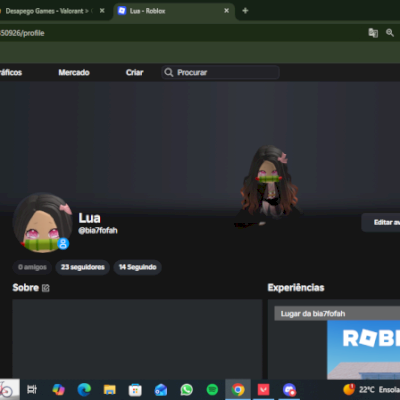The width and height of the screenshot is (400, 400).
Task: Open Microsoft Store from the taskbar
Action: pyautogui.click(x=135, y=389)
